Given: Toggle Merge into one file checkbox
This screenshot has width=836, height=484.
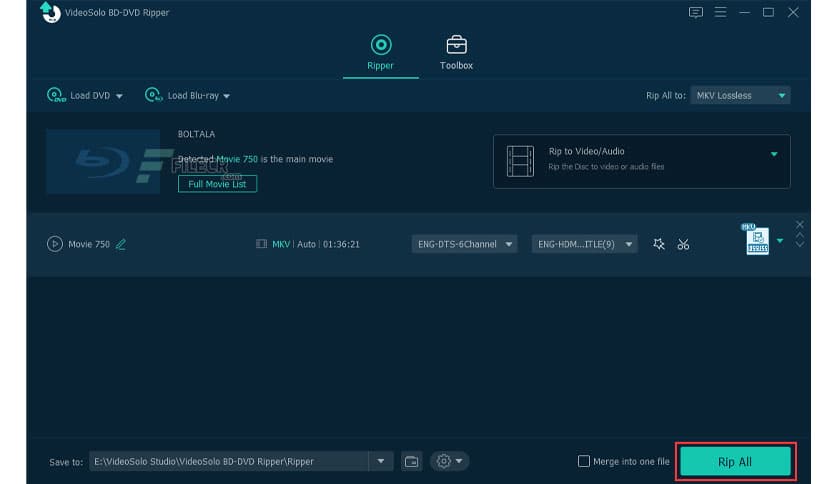Looking at the screenshot, I should 584,461.
